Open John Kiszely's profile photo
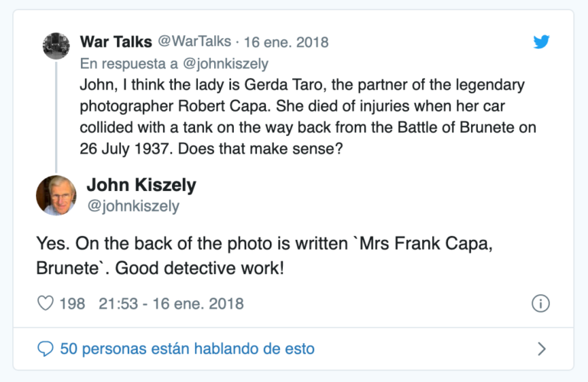The image size is (588, 382). coord(57,196)
